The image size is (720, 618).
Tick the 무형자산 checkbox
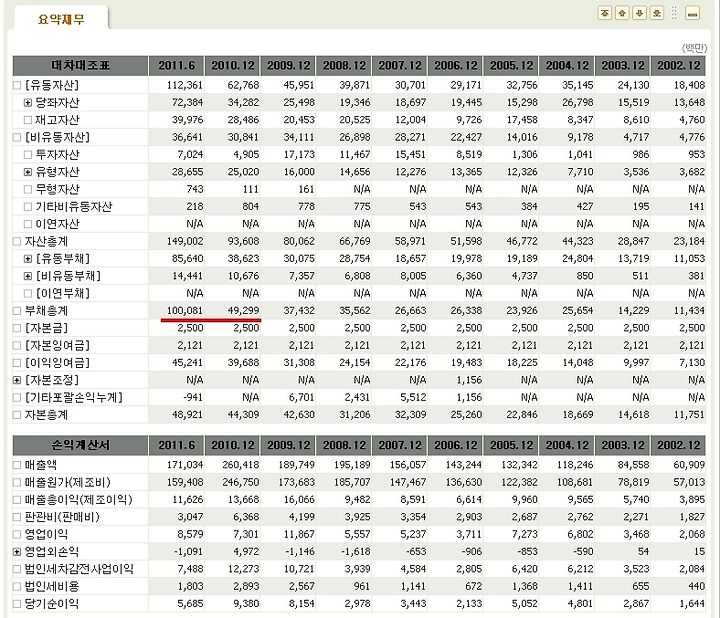(x=28, y=190)
